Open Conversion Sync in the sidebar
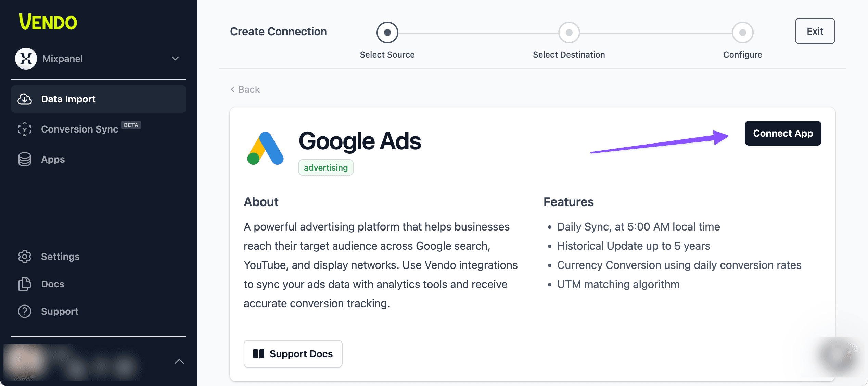Viewport: 868px width, 386px height. pyautogui.click(x=79, y=129)
